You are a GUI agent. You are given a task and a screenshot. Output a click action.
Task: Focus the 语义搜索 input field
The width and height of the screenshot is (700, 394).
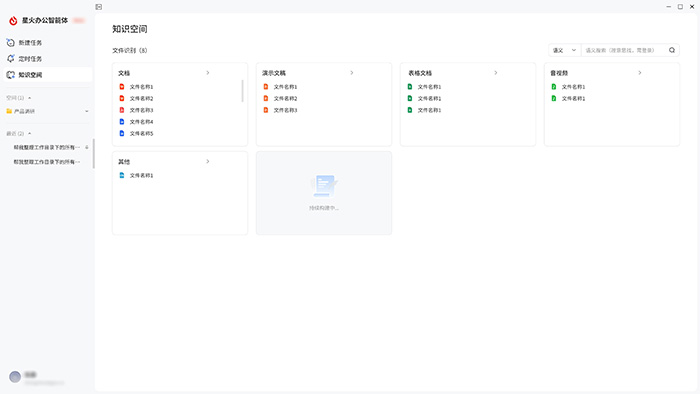624,50
